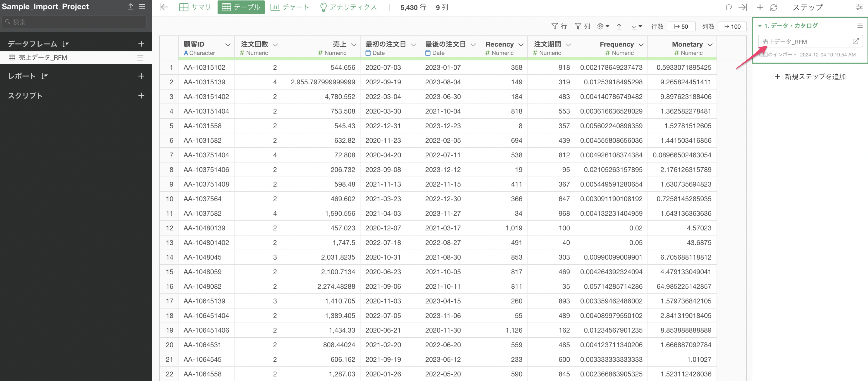Collapse the data catalog step
This screenshot has width=868, height=381.
(x=760, y=26)
